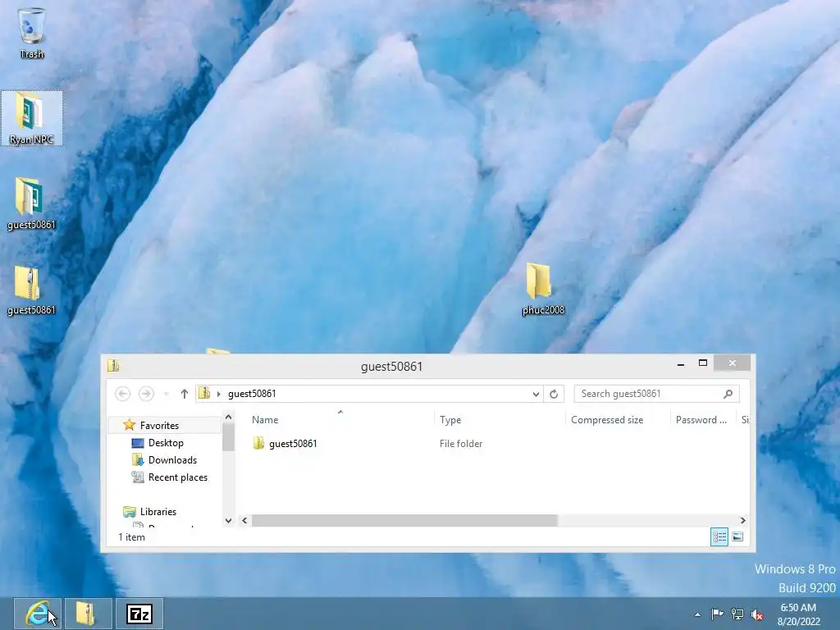840x630 pixels.
Task: Open Desktop in navigation pane
Action: point(166,443)
